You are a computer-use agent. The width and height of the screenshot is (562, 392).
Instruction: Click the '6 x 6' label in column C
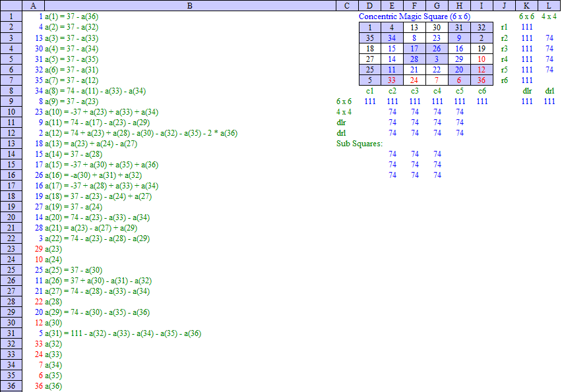pos(344,101)
